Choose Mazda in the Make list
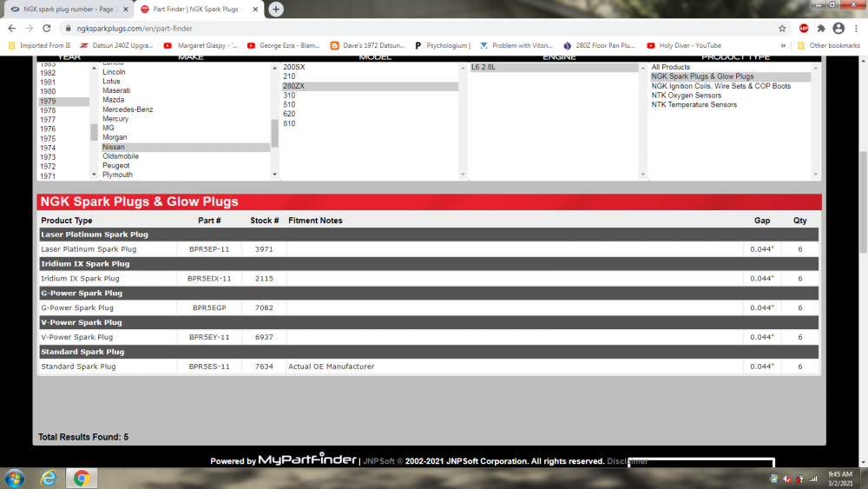Viewport: 868px width, 489px height. 114,100
